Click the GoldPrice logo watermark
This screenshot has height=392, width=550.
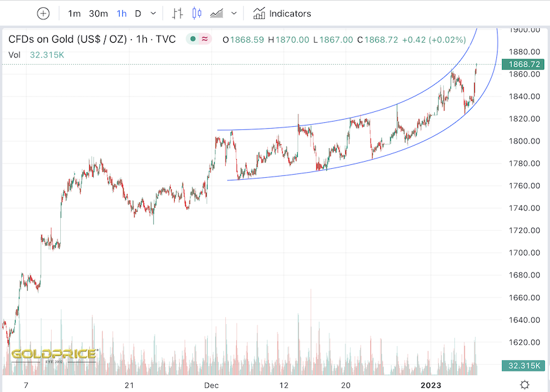point(53,354)
